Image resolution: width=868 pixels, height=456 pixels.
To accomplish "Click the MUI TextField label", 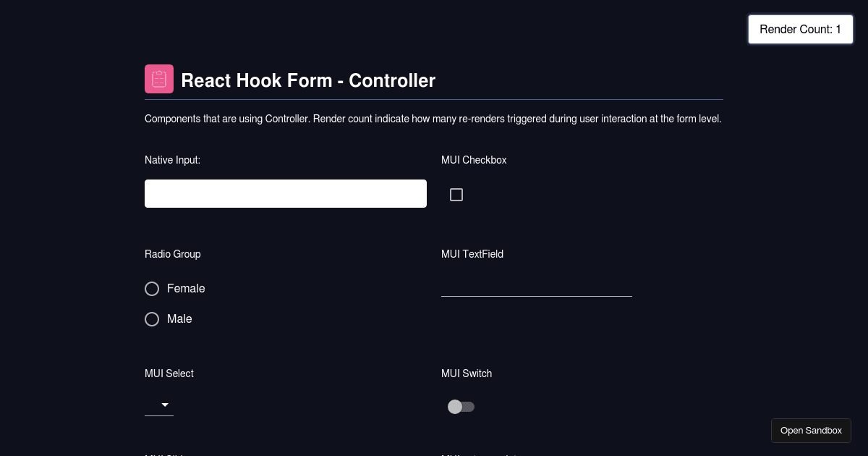I will 472,254.
